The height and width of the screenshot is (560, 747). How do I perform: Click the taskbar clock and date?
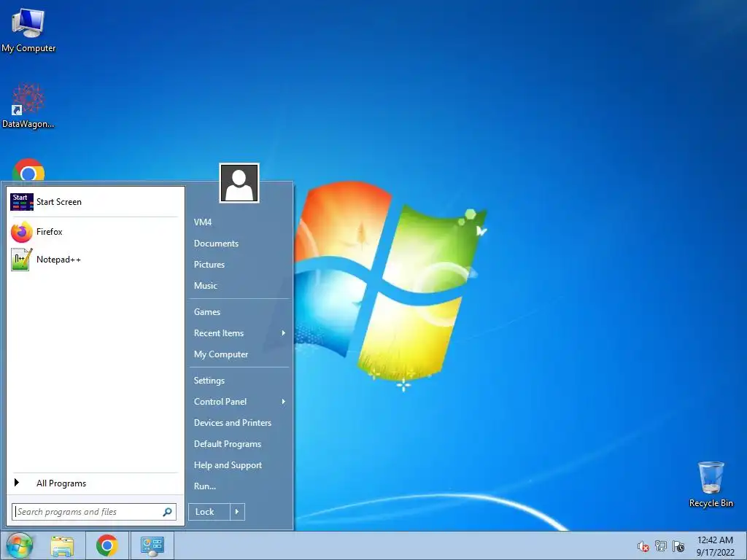(x=715, y=546)
